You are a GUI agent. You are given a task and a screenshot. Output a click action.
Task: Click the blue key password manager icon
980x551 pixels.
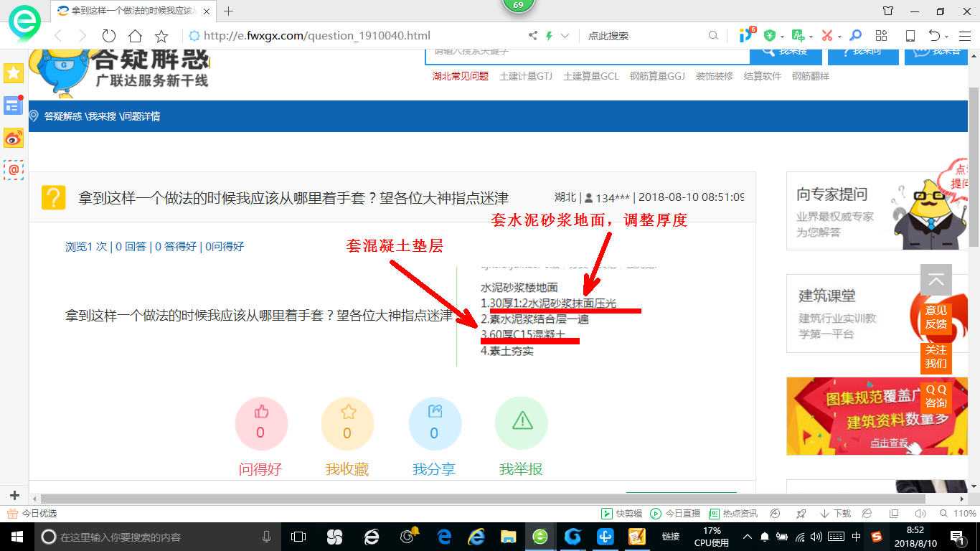[855, 36]
